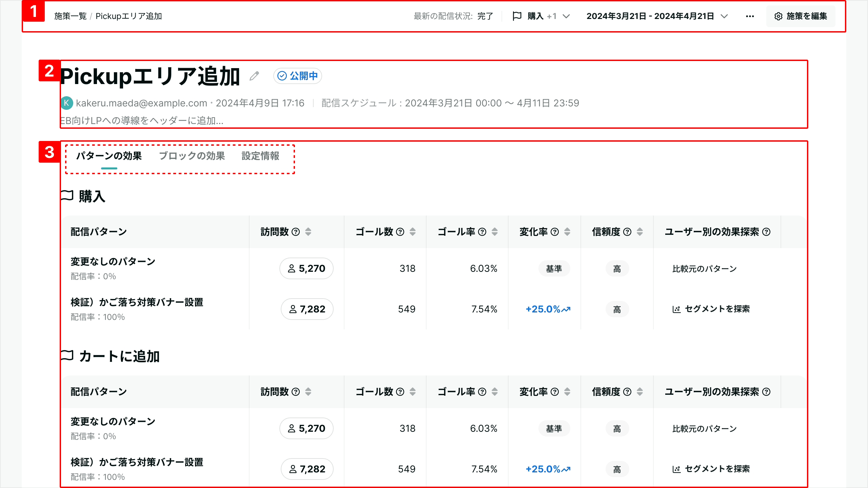Click 7.54% goal rate in カートに追加 table
The height and width of the screenshot is (488, 868).
coord(484,469)
